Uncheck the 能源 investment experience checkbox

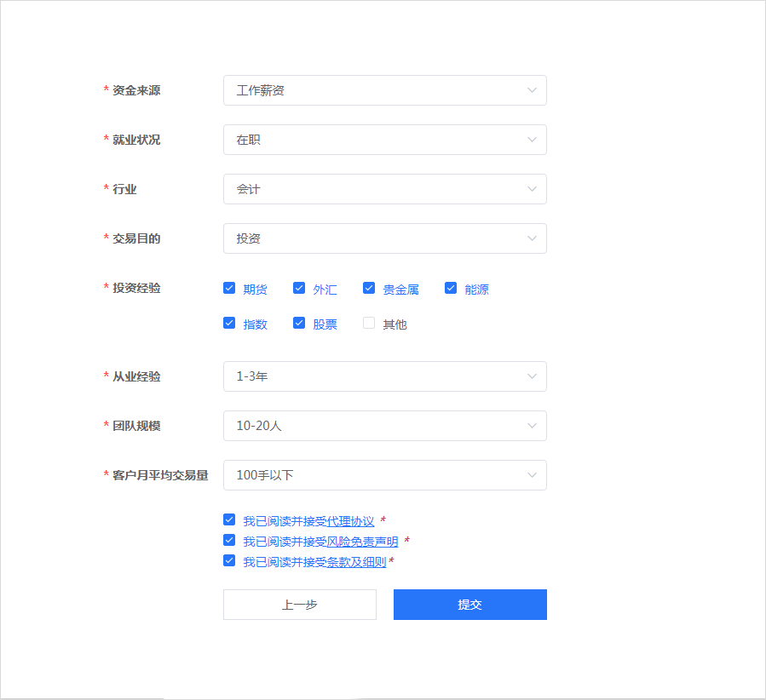[450, 289]
